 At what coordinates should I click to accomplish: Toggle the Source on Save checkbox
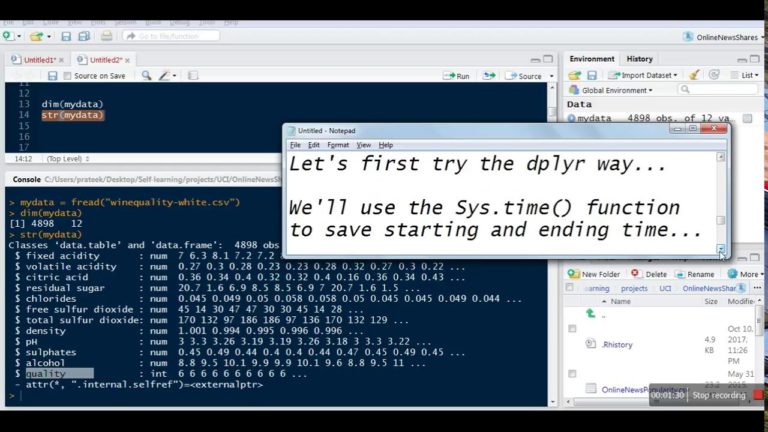67,76
